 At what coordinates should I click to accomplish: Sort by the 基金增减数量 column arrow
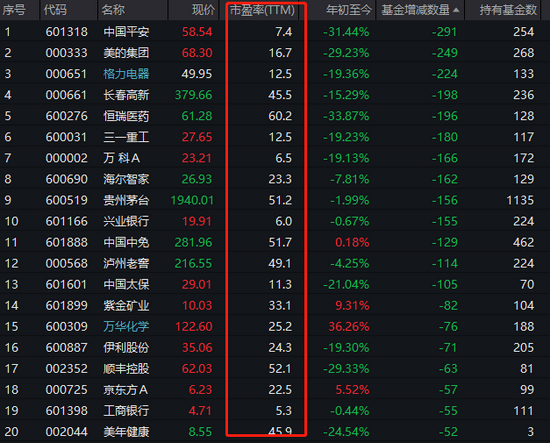point(456,10)
